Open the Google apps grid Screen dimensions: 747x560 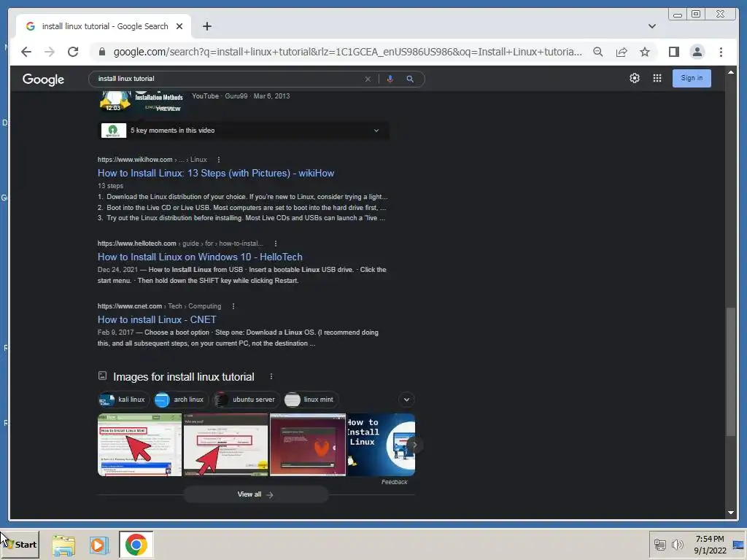pyautogui.click(x=657, y=78)
